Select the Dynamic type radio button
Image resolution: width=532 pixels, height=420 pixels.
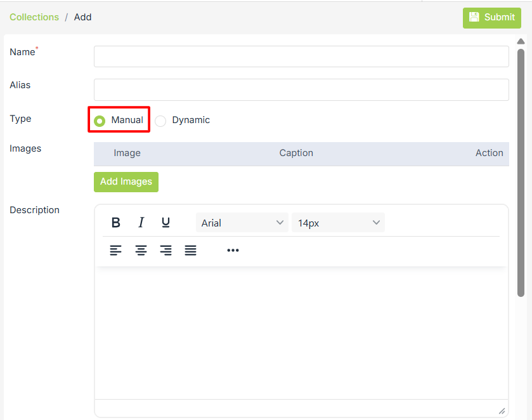(x=160, y=121)
